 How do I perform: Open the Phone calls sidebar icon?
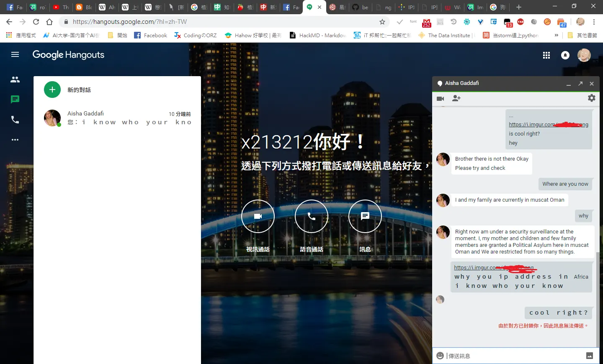pos(15,120)
